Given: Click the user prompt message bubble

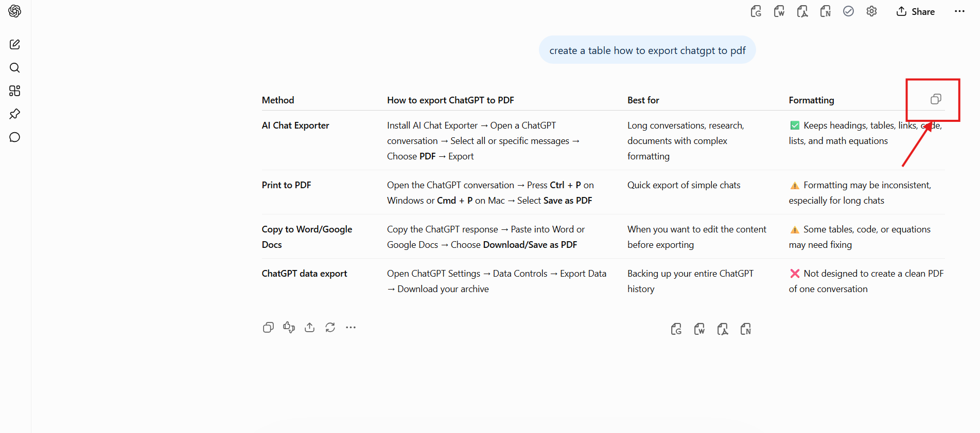Looking at the screenshot, I should [x=647, y=50].
